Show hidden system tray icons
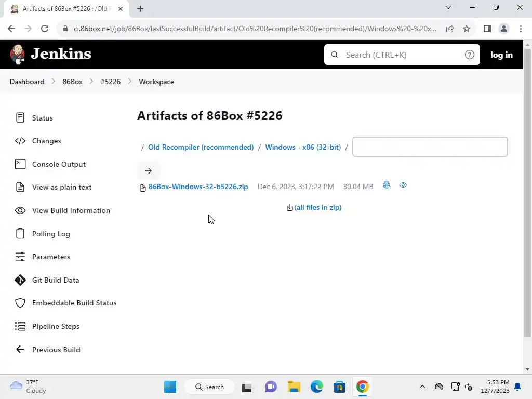 [422, 387]
